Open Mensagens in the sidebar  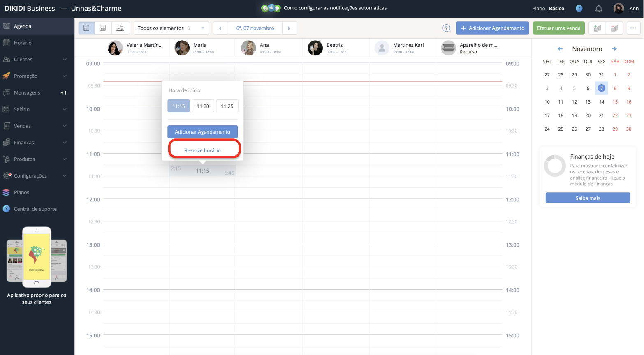(x=27, y=93)
